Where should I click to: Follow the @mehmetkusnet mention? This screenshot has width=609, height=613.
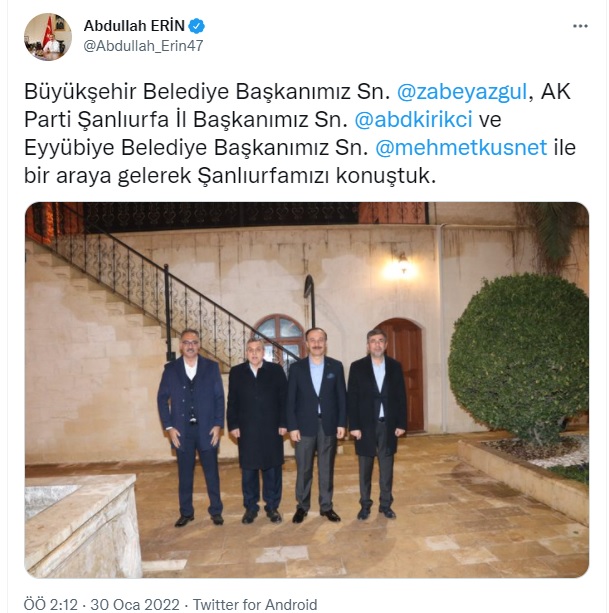(461, 148)
